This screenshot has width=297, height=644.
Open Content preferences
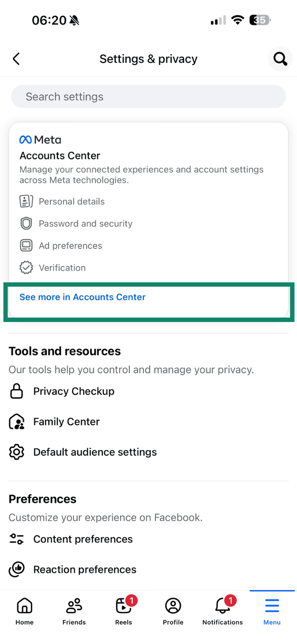click(82, 539)
